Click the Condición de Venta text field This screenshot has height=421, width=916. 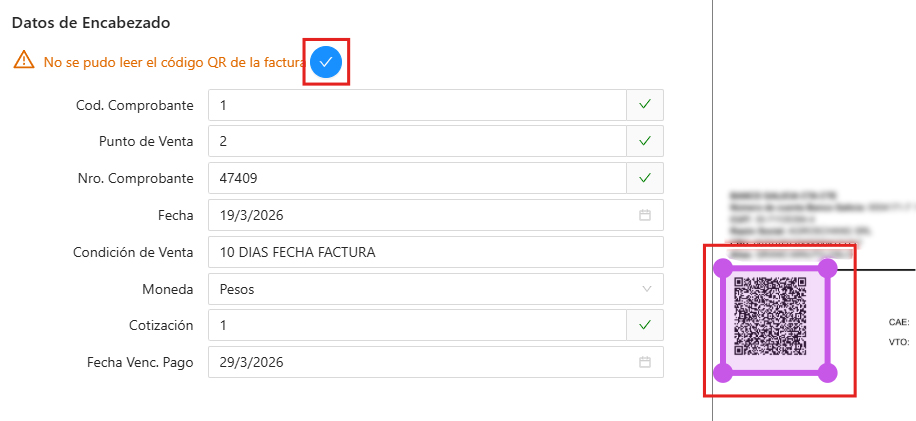pos(436,252)
